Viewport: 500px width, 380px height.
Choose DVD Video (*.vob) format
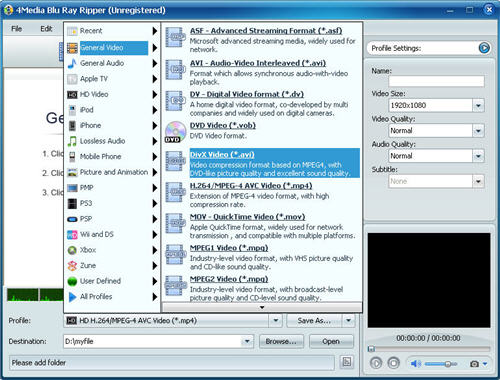(x=223, y=126)
